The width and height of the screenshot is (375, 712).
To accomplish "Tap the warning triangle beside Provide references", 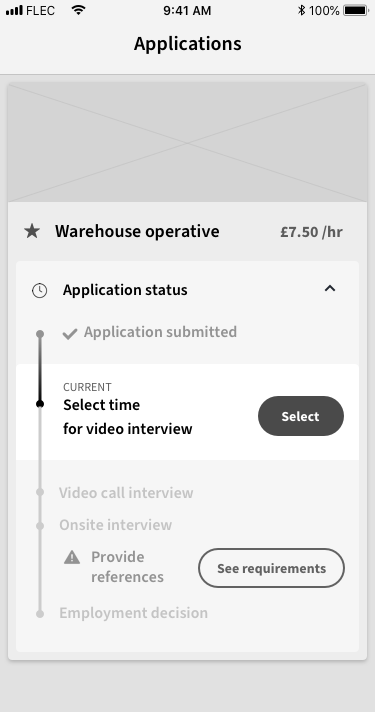I will click(x=72, y=557).
